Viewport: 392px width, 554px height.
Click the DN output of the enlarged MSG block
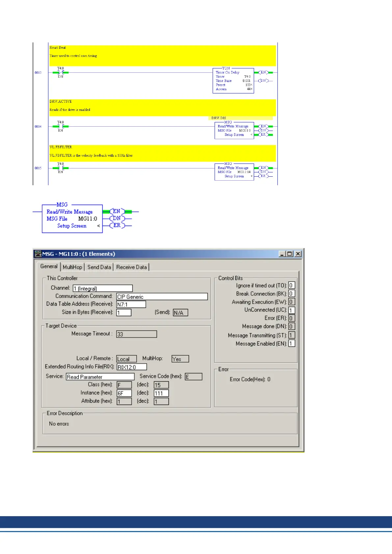pos(117,218)
